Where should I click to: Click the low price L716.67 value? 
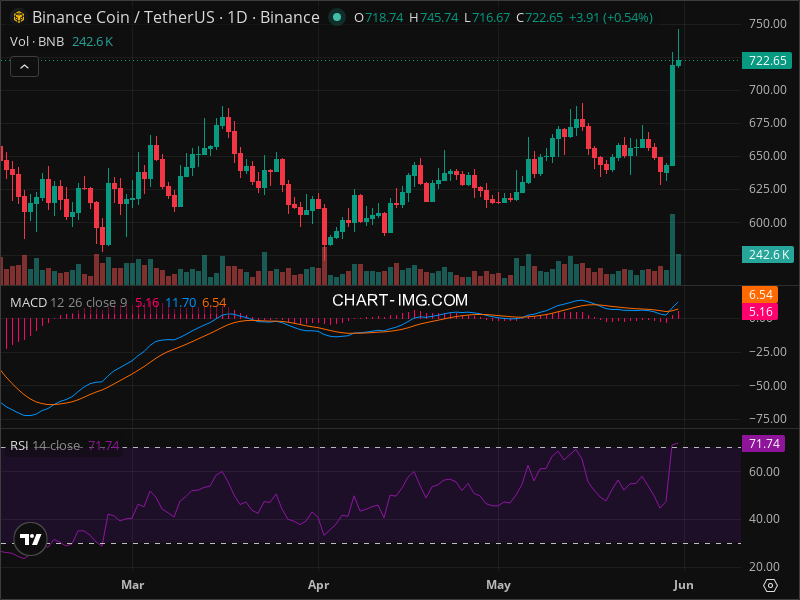[487, 18]
